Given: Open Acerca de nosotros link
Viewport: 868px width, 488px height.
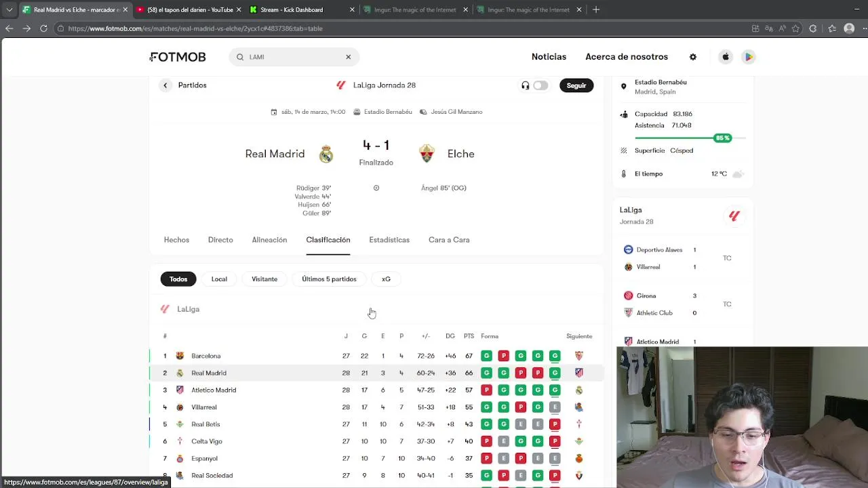Looking at the screenshot, I should pyautogui.click(x=627, y=57).
